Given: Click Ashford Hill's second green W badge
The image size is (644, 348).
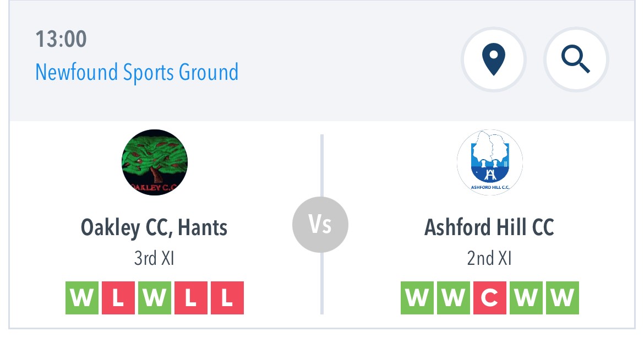Looking at the screenshot, I should point(454,298).
